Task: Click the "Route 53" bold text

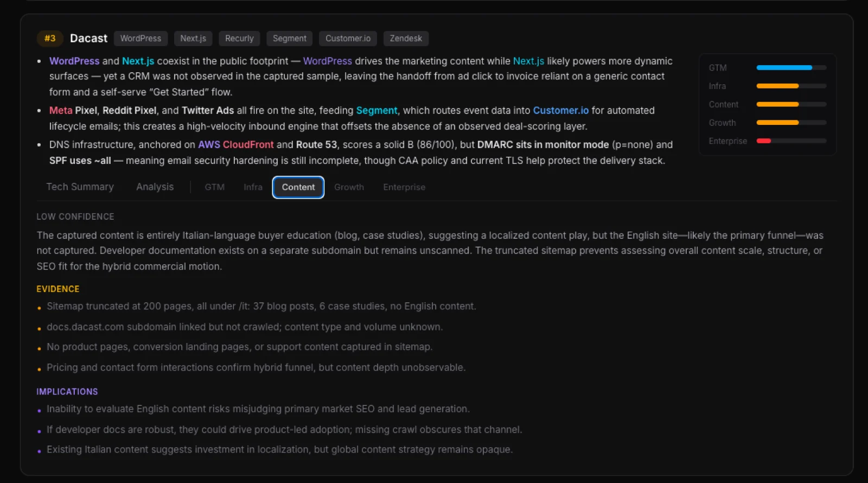Action: tap(316, 144)
